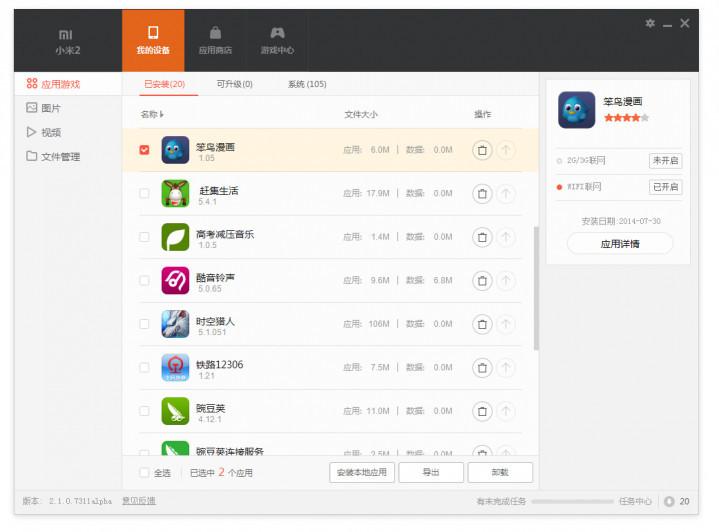The image size is (719, 532).
Task: Click upgrade arrow icon for 豌豆荚
Action: coord(506,411)
